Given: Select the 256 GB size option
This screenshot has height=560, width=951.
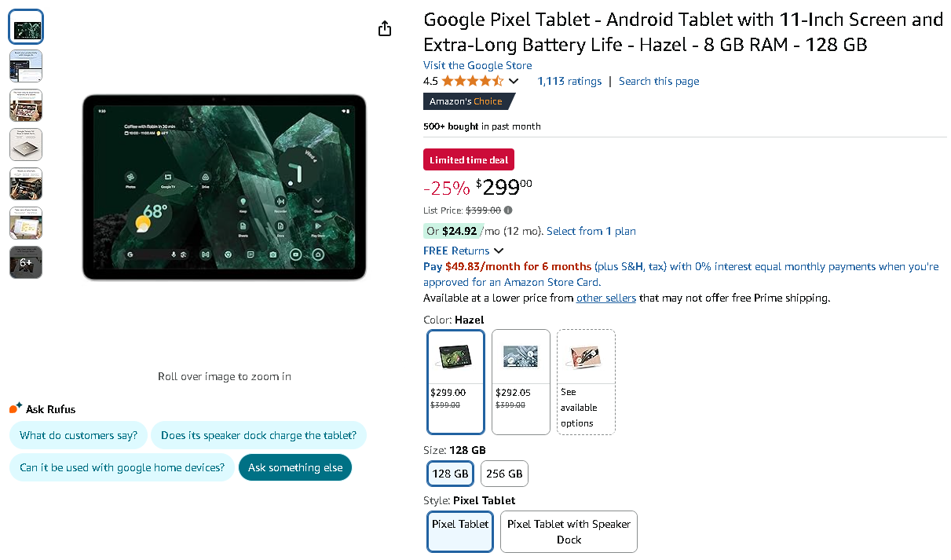Looking at the screenshot, I should 504,473.
